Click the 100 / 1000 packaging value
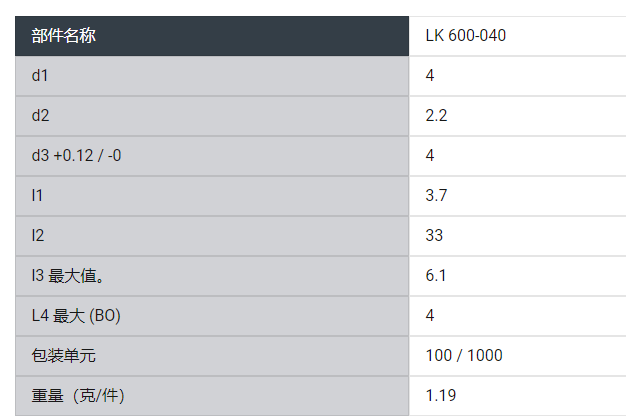The width and height of the screenshot is (626, 420). (x=464, y=356)
